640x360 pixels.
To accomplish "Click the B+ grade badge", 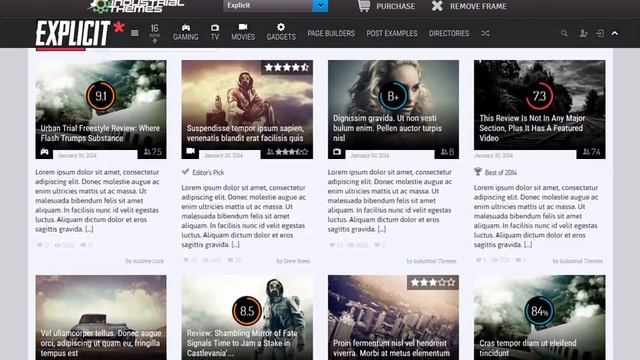I will [393, 96].
